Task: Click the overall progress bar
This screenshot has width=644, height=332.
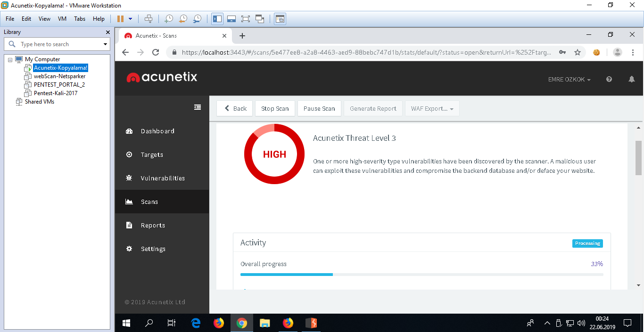Action: click(x=421, y=274)
